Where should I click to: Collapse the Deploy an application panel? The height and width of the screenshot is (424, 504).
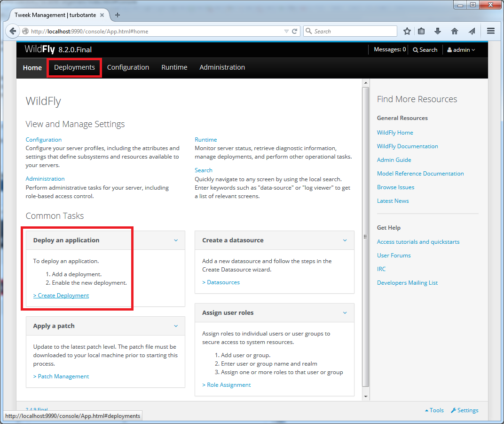pos(176,240)
